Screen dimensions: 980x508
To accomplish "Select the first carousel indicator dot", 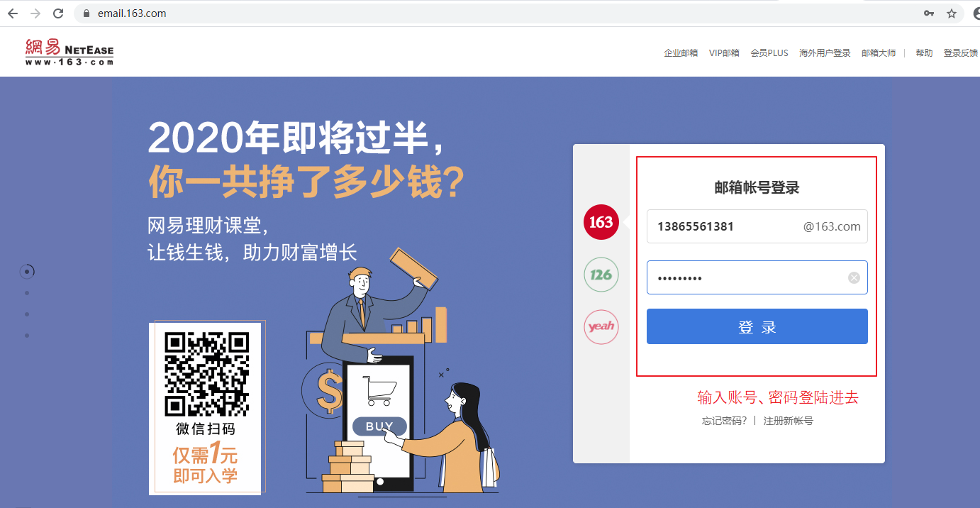I will coord(27,271).
